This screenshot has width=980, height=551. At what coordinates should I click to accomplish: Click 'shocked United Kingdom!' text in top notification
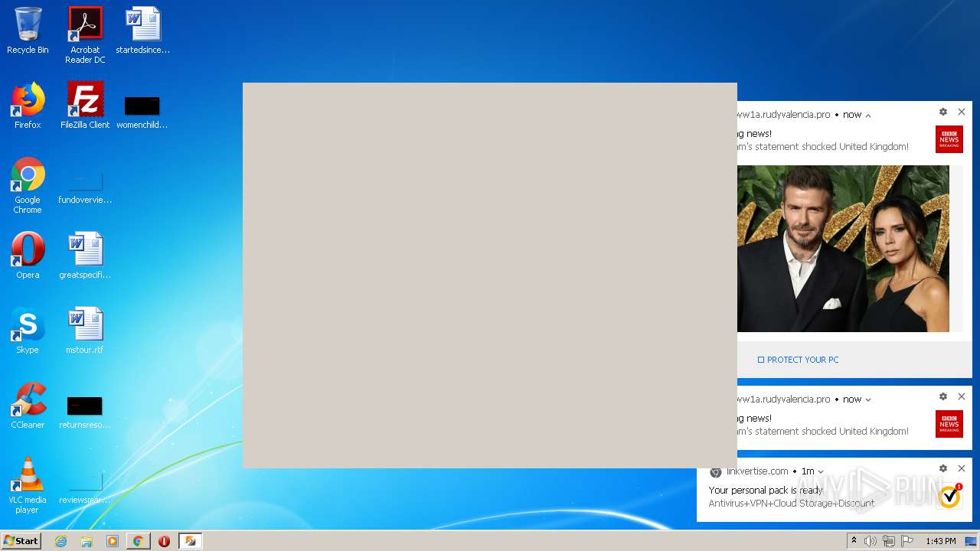(x=855, y=147)
